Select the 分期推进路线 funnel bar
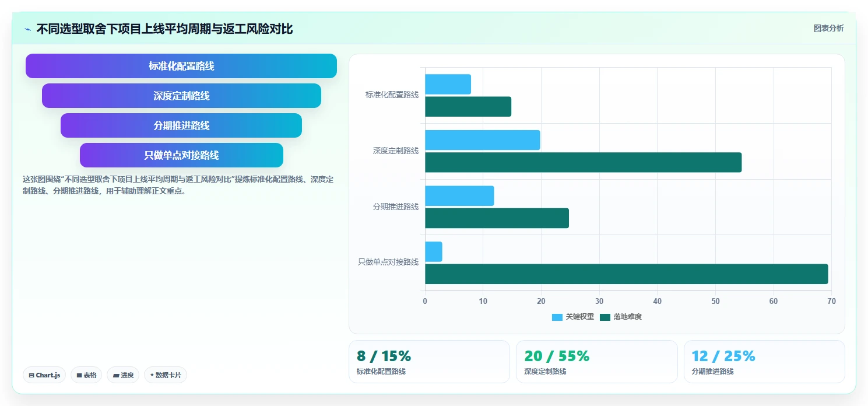The width and height of the screenshot is (868, 406). pos(181,125)
